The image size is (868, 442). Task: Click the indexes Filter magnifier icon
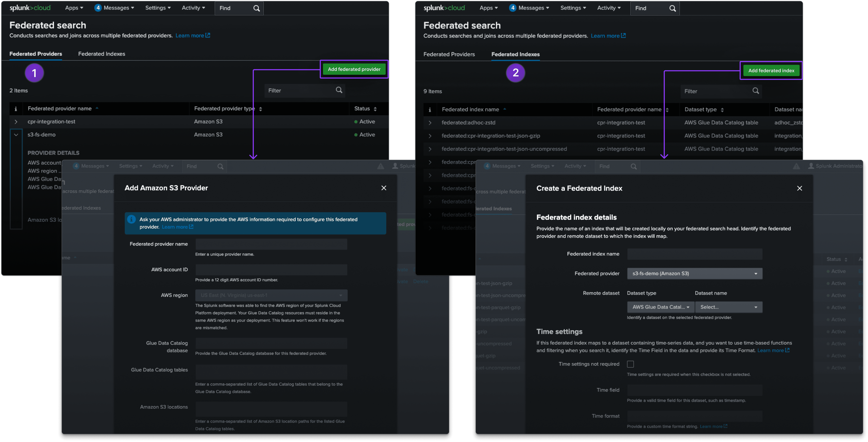[755, 91]
